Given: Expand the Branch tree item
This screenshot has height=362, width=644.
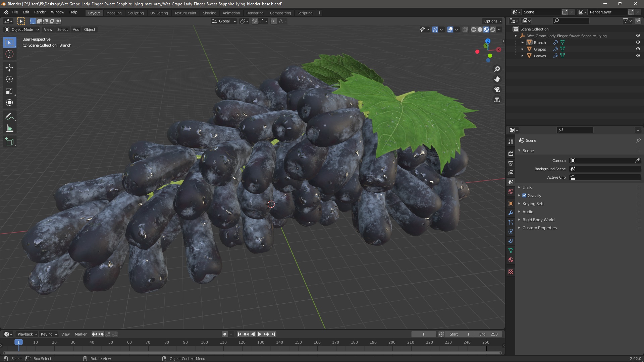Looking at the screenshot, I should click(522, 43).
